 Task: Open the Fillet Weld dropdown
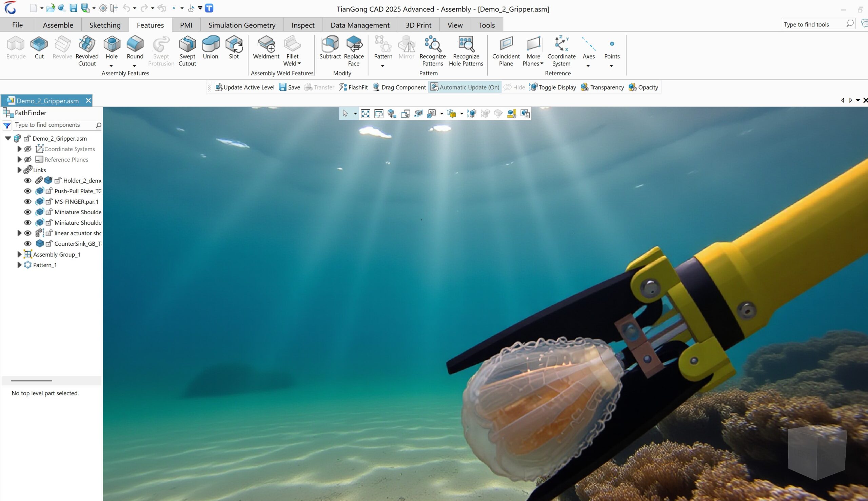point(299,63)
